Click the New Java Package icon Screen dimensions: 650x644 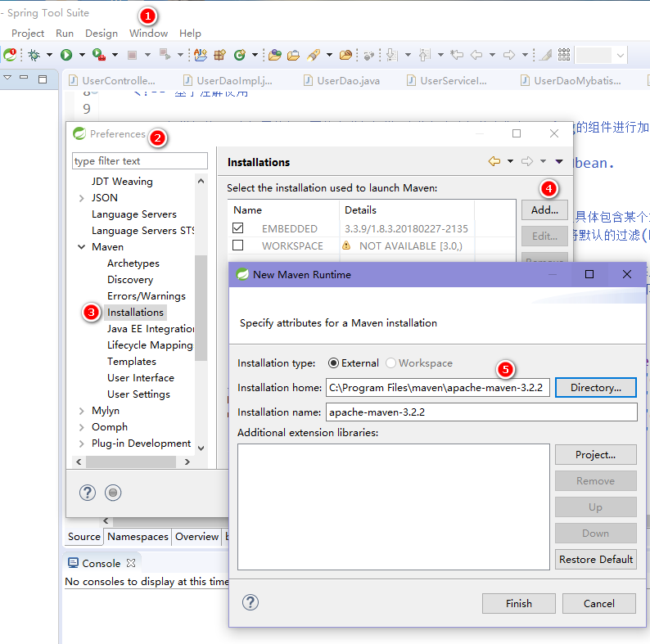click(x=219, y=55)
